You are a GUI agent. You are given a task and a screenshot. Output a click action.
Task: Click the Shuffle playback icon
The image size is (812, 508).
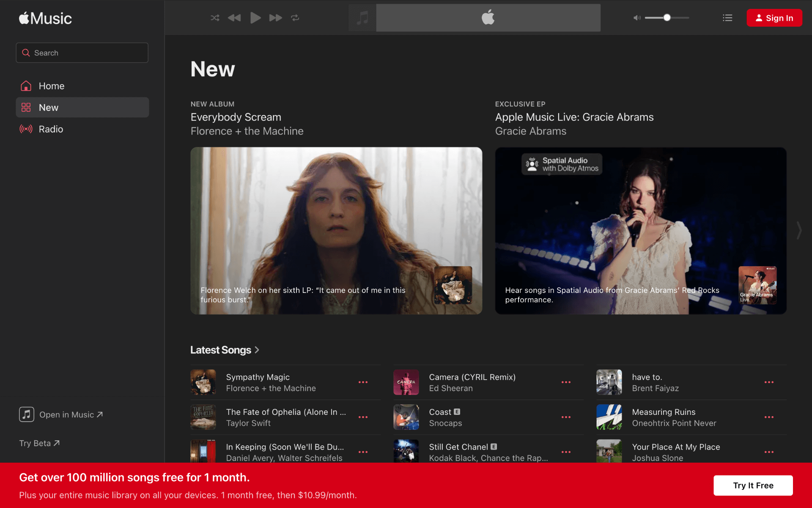215,18
